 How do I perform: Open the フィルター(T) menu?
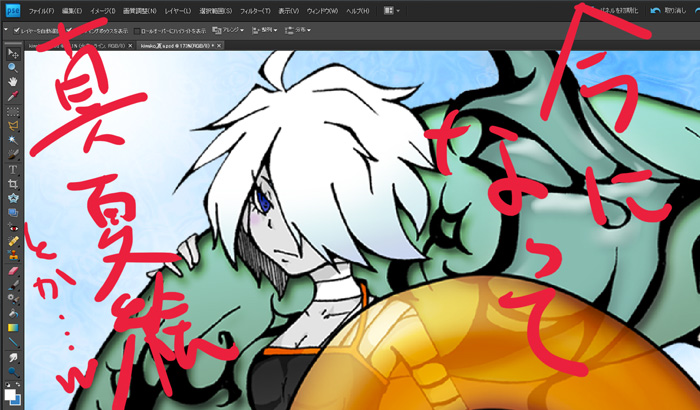coord(254,10)
